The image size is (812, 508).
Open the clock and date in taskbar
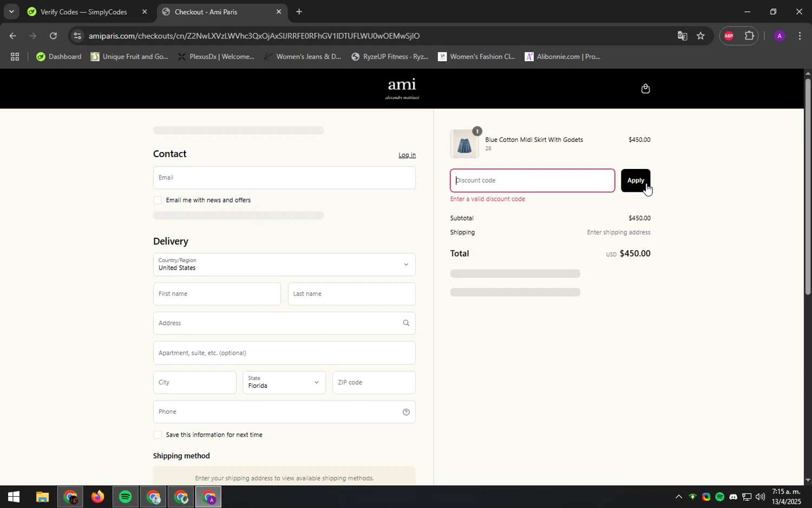click(x=786, y=497)
